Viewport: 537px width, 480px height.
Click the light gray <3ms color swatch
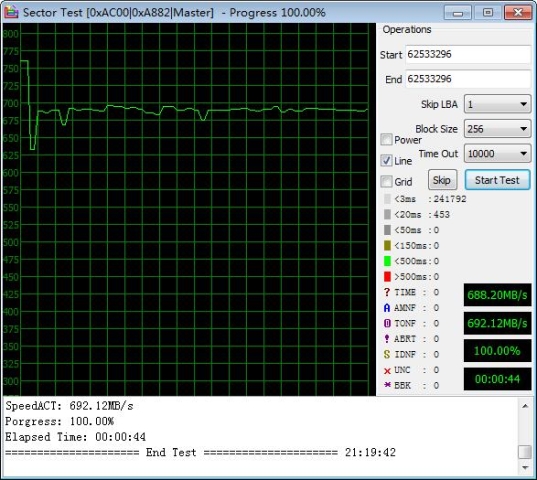[387, 199]
